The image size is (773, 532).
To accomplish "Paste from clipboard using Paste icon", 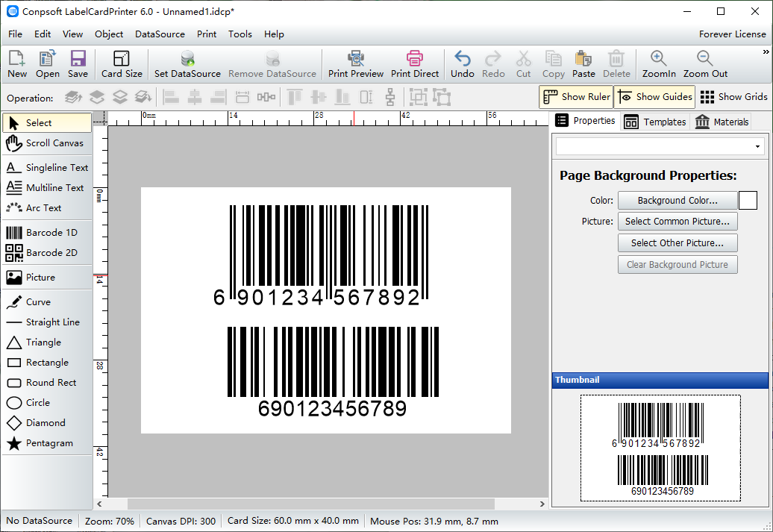I will (583, 64).
